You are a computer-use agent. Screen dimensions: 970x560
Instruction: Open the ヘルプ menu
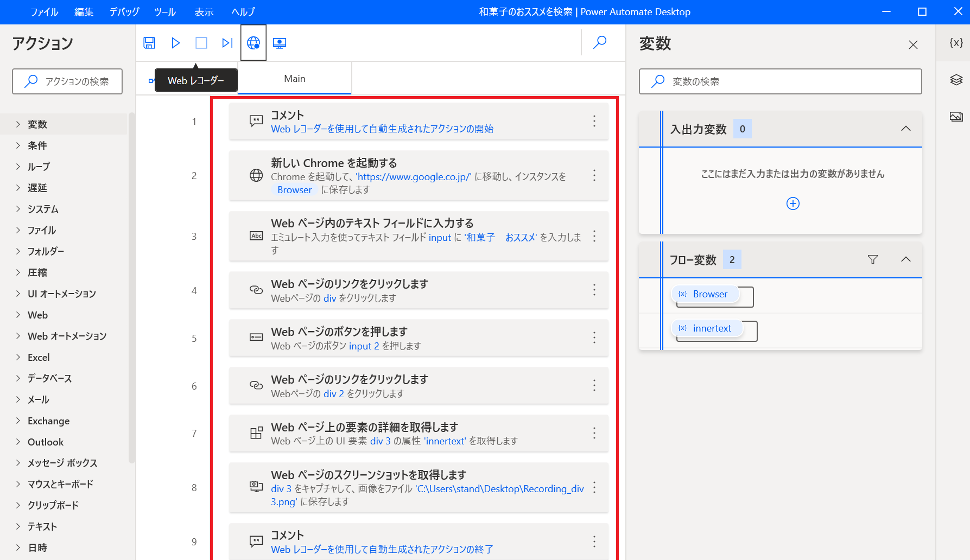243,12
